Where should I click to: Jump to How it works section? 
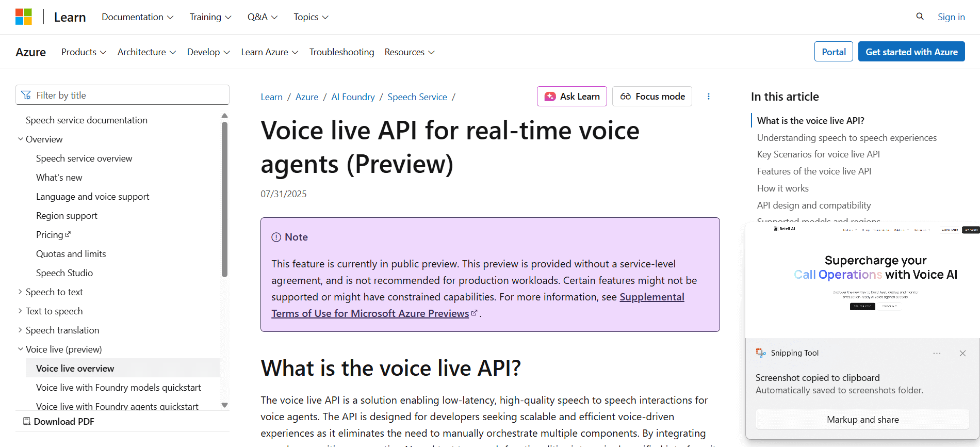click(x=783, y=188)
